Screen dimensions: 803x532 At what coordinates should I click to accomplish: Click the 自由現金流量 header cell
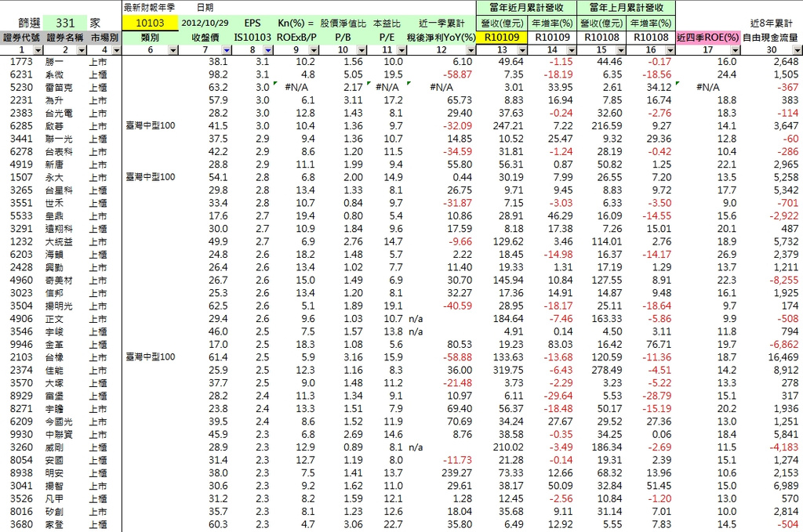pyautogui.click(x=771, y=38)
